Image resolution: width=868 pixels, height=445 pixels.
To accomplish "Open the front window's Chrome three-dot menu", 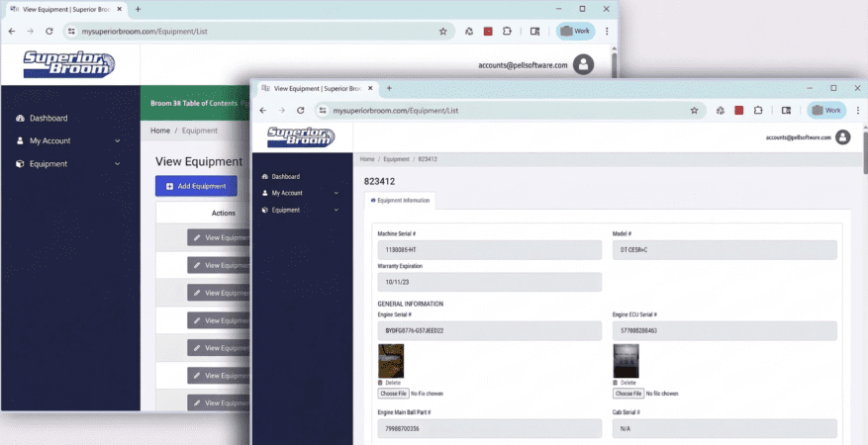I will [858, 110].
